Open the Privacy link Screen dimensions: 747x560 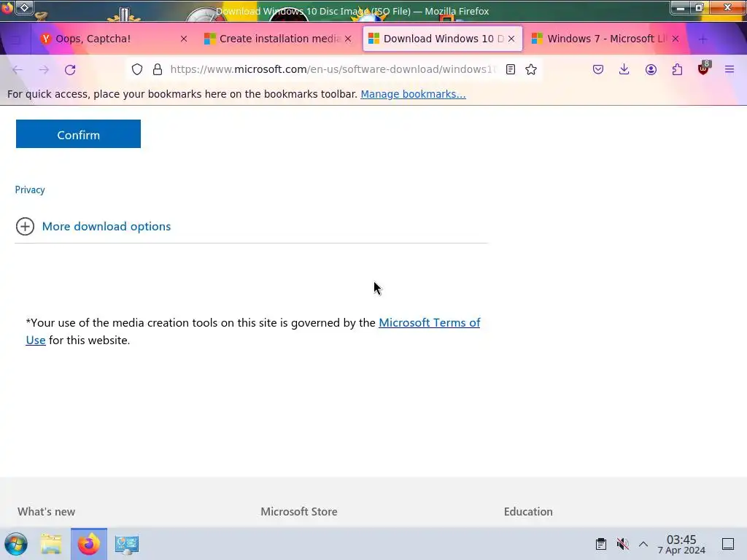(30, 190)
